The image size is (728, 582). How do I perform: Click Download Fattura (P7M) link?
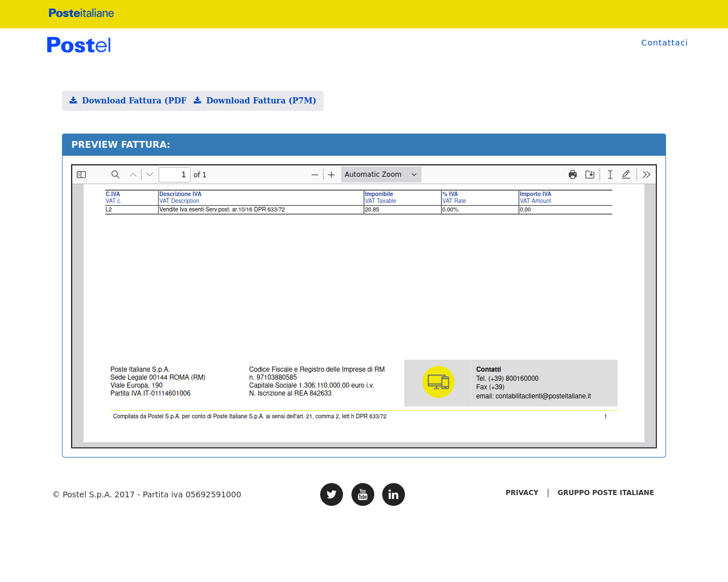click(254, 101)
